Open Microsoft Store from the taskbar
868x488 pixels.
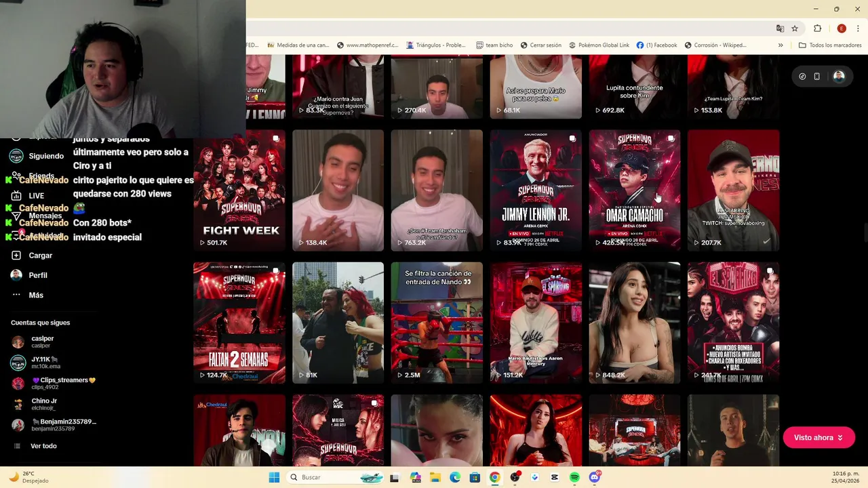pos(475,477)
